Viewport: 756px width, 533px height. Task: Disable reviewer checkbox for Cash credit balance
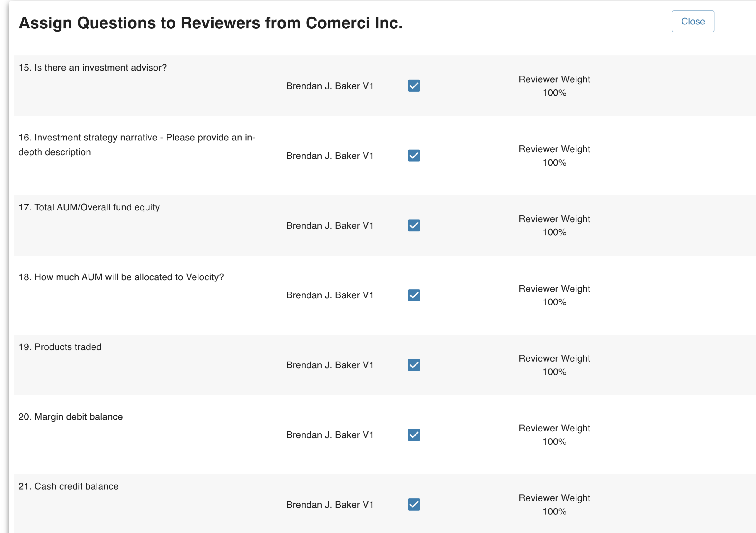(413, 504)
